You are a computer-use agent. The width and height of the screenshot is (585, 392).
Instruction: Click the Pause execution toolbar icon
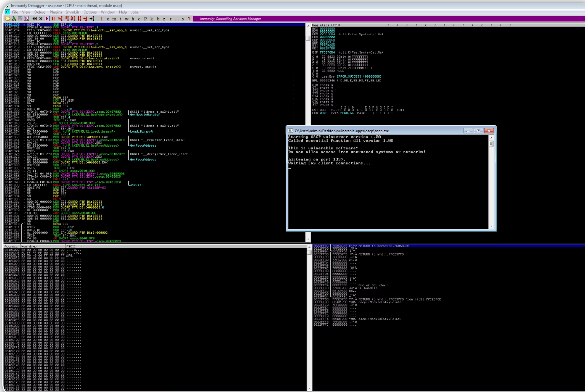click(x=53, y=19)
